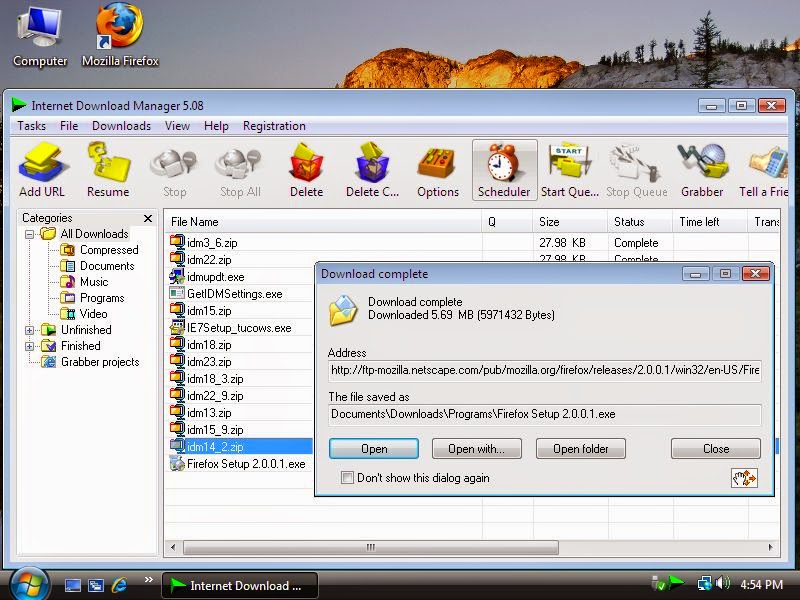Select the Mozilla Firefox desktop shortcut
Screen dimensions: 800x600
(x=120, y=36)
